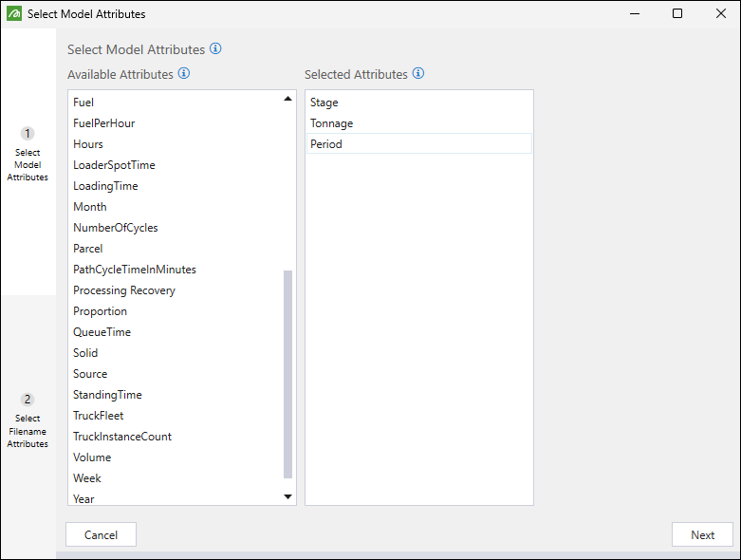Pick PathCycleTimeInMinutes from the list
741x560 pixels.
135,270
